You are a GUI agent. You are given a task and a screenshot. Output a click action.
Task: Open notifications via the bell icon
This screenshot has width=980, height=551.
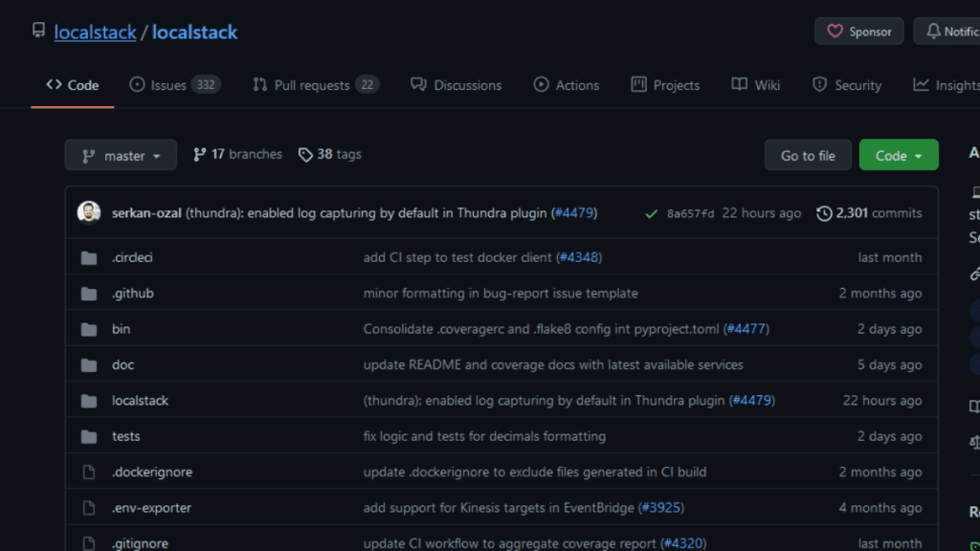pyautogui.click(x=935, y=31)
